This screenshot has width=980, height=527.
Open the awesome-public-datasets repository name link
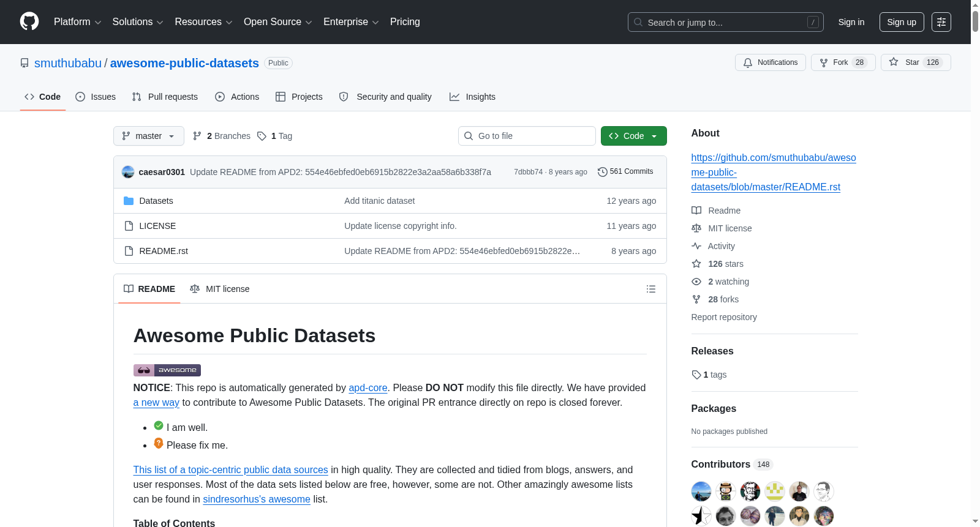[184, 63]
